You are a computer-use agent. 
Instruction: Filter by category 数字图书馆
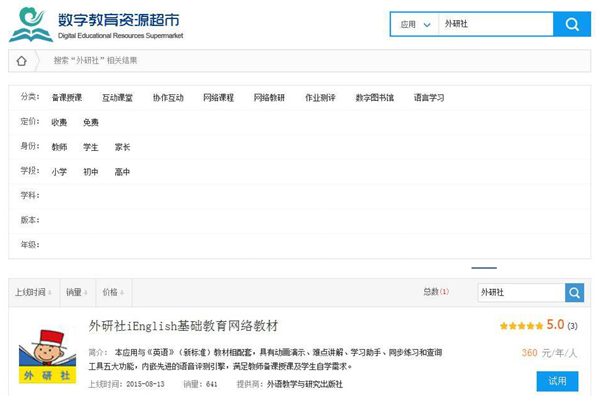375,98
